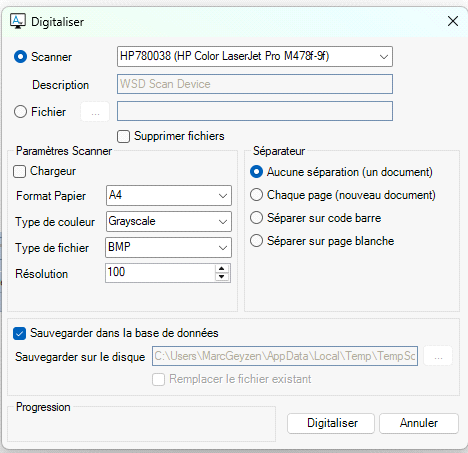Screen dimensions: 468x453
Task: Click the Type de couleur label
Action: pyautogui.click(x=55, y=222)
